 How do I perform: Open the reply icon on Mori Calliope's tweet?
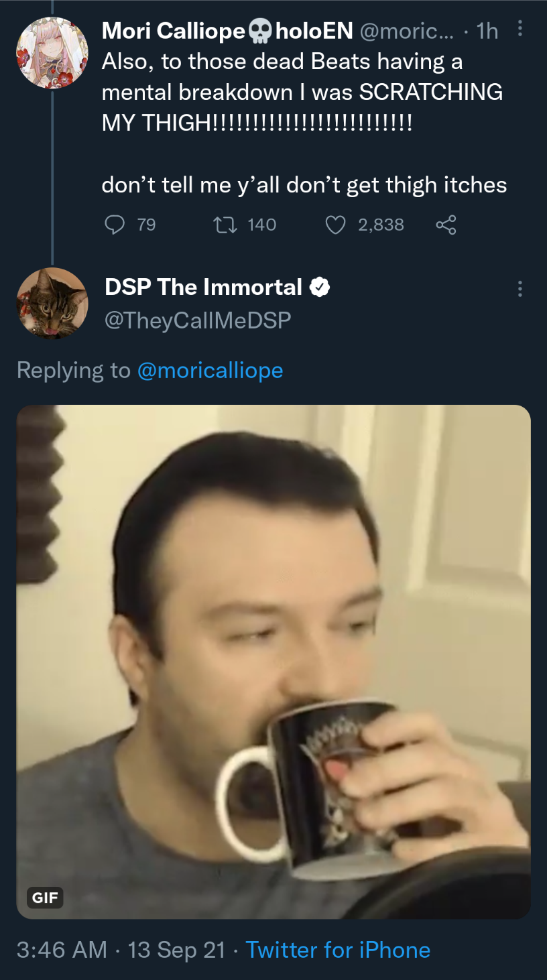click(x=116, y=225)
